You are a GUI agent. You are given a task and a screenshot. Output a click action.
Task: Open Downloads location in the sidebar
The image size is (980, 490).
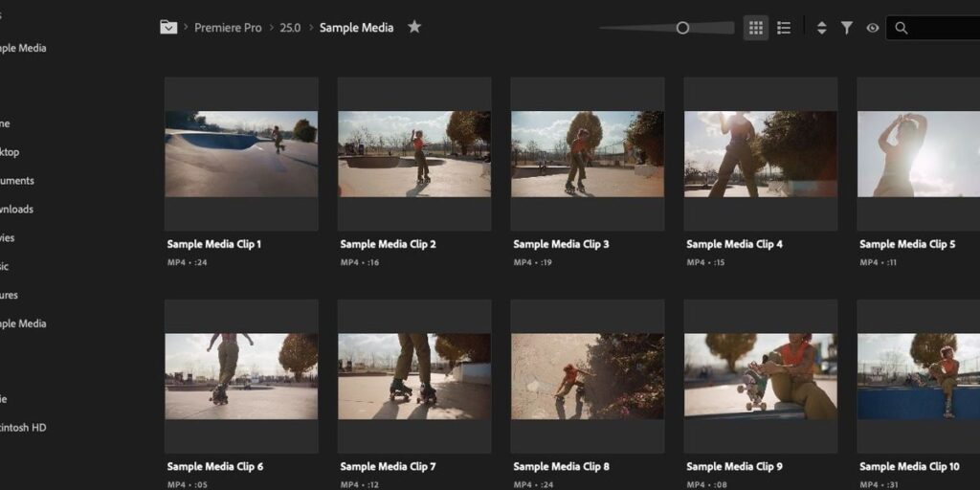(x=17, y=210)
